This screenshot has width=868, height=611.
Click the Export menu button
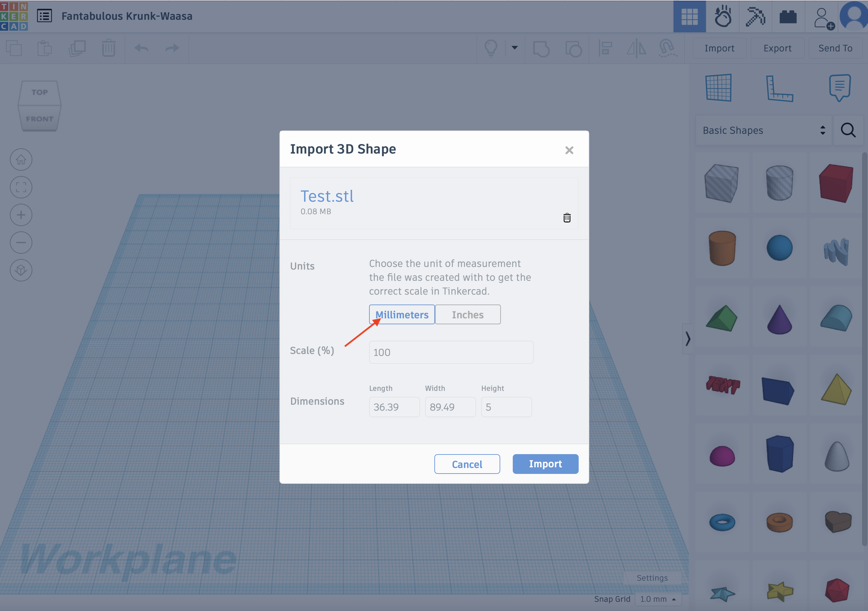(x=777, y=48)
